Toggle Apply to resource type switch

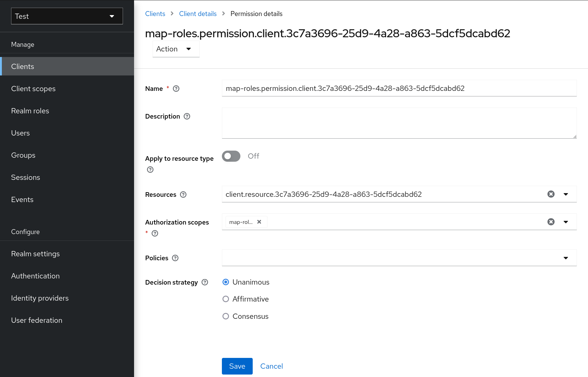(231, 156)
